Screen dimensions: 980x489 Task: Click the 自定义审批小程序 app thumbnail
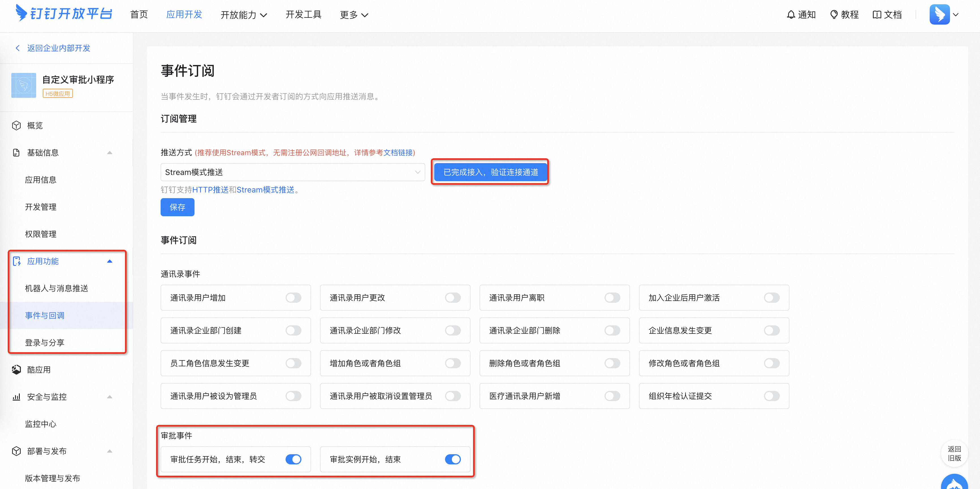click(x=23, y=85)
